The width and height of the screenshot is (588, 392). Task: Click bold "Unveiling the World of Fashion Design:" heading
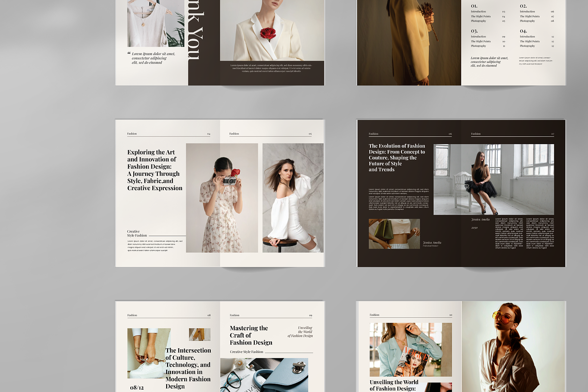click(x=394, y=385)
